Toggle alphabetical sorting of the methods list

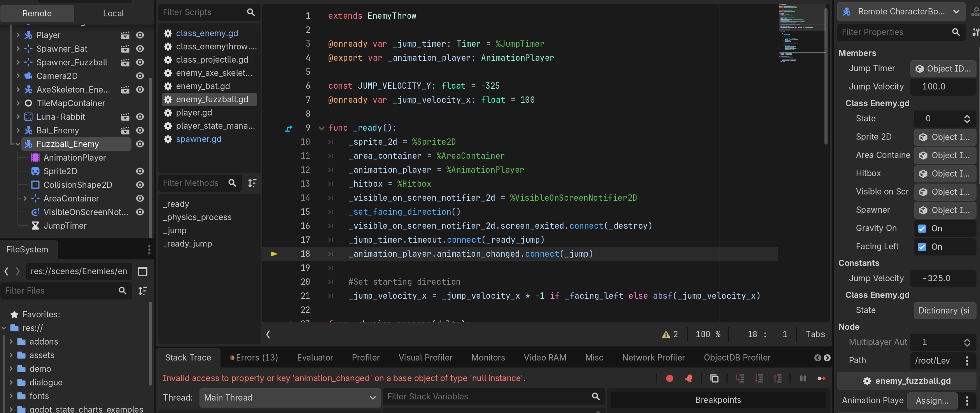(x=252, y=183)
